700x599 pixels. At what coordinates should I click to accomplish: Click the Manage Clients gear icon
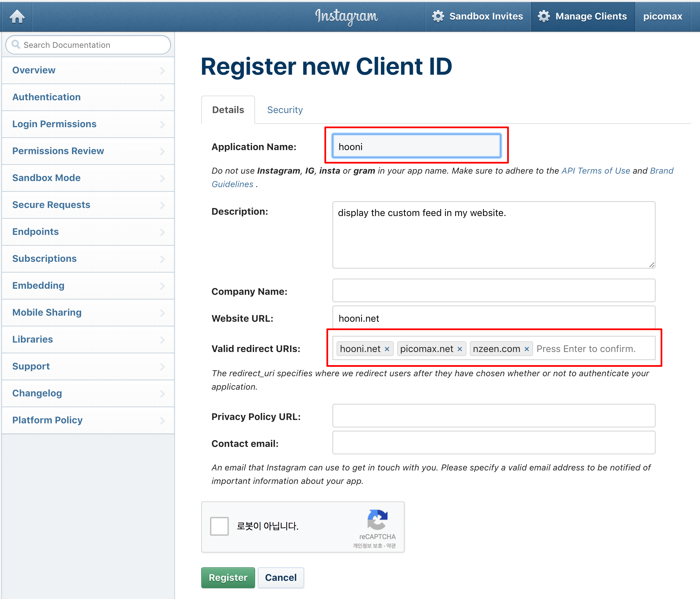coord(544,16)
